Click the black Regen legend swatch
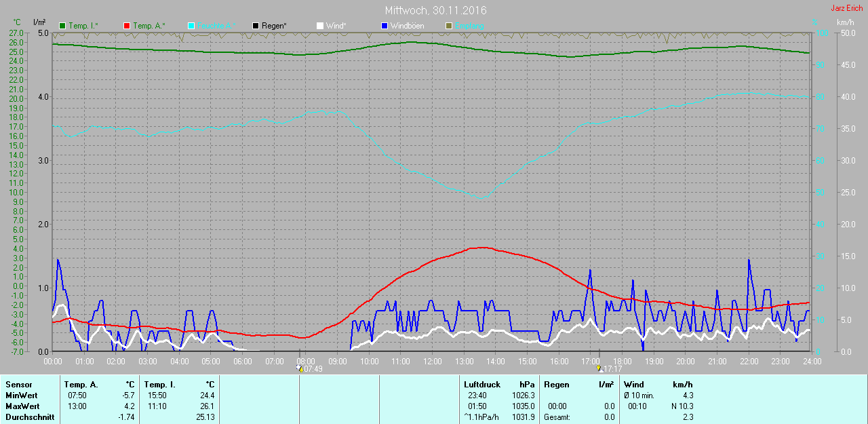This screenshot has width=868, height=424. pos(256,26)
